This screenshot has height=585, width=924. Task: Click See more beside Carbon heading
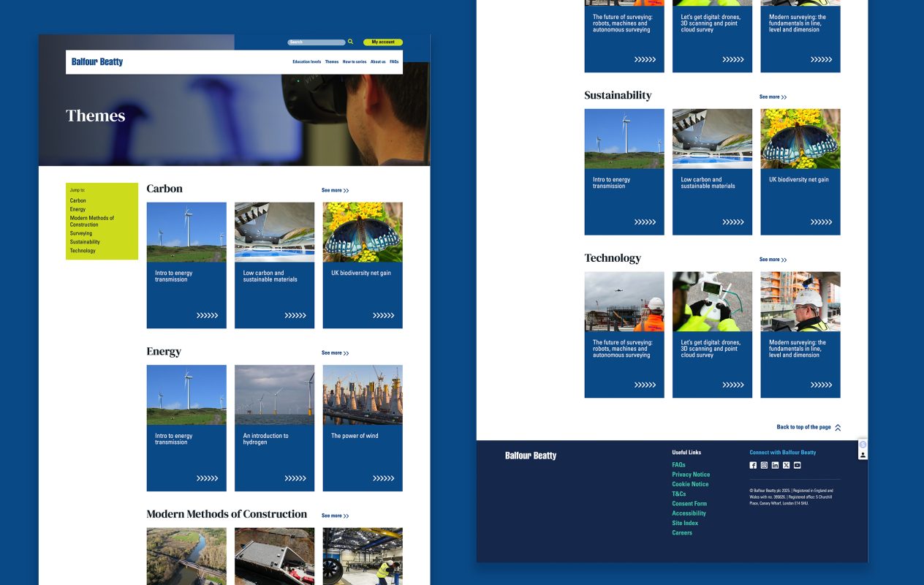(335, 190)
